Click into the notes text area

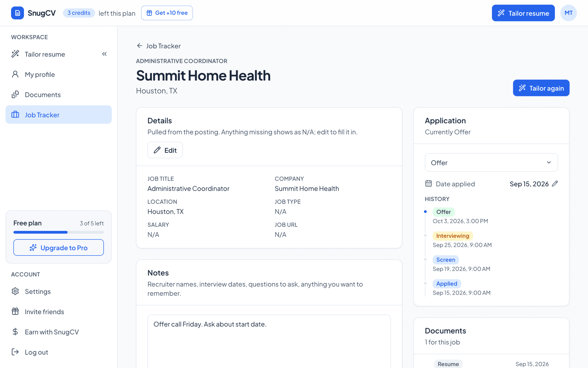(269, 342)
